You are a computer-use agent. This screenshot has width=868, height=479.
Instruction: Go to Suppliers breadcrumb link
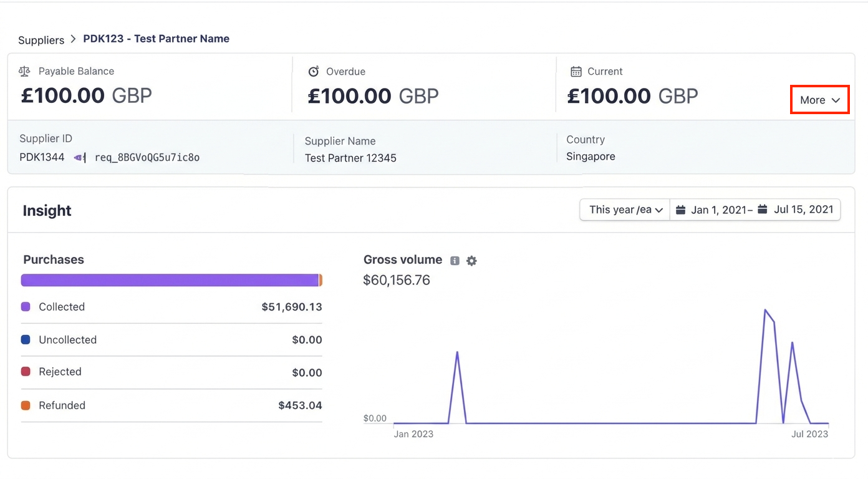pos(41,40)
